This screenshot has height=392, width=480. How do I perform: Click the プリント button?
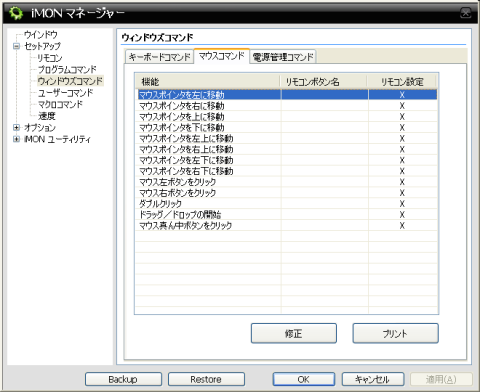(x=395, y=333)
